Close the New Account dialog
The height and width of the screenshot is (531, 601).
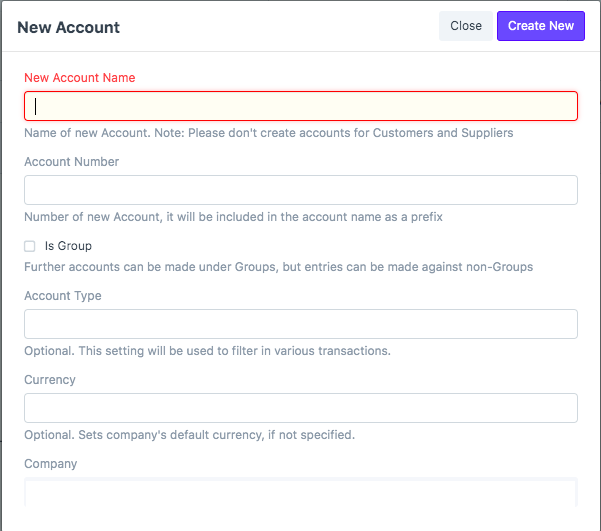[466, 26]
